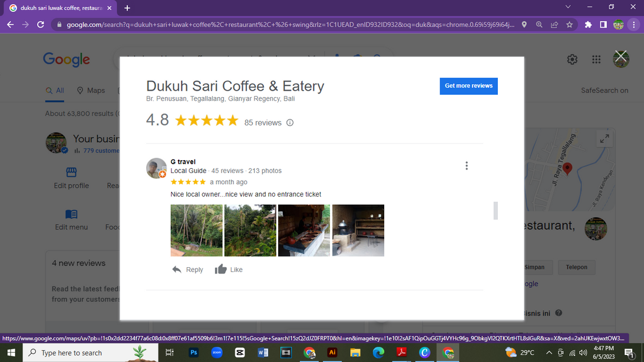Reply to G travel's review
Image resolution: width=644 pixels, height=362 pixels.
coord(187,270)
